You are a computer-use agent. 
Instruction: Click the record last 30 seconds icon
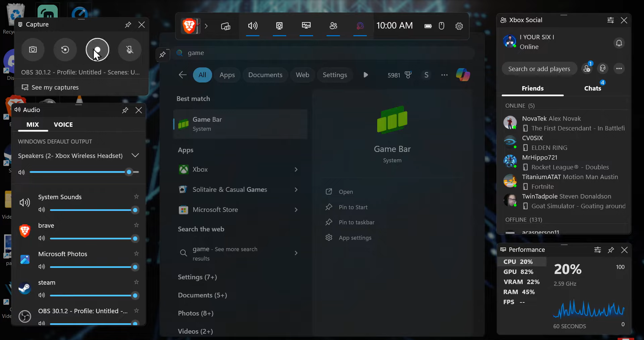point(65,50)
